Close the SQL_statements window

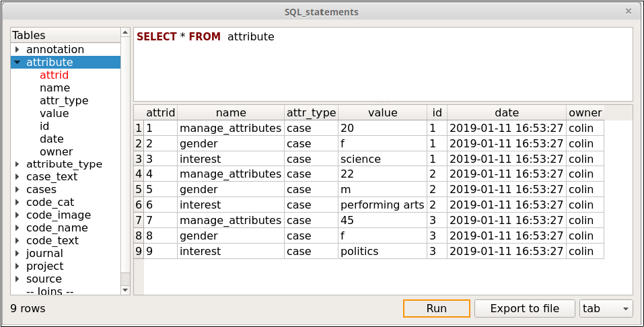click(x=629, y=11)
